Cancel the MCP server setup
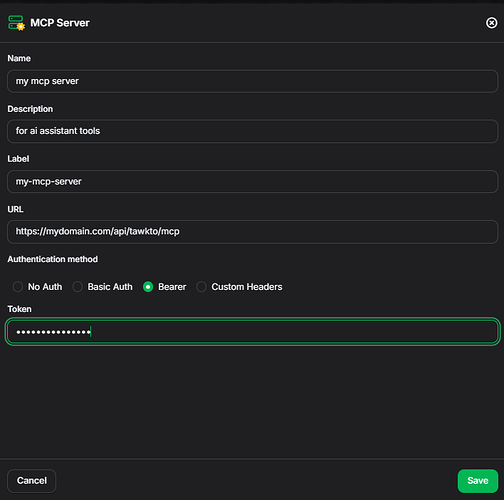This screenshot has width=504, height=500. (x=32, y=481)
